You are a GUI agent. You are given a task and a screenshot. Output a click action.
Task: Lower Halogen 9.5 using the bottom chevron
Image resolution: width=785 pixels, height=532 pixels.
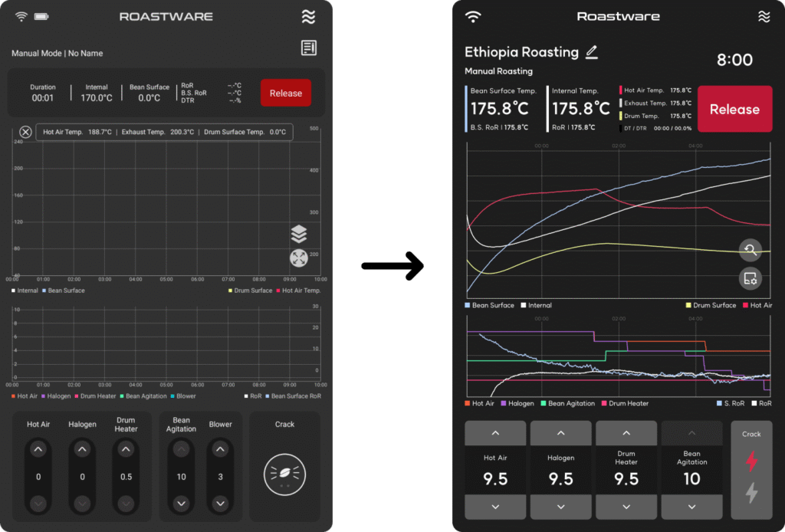[560, 507]
